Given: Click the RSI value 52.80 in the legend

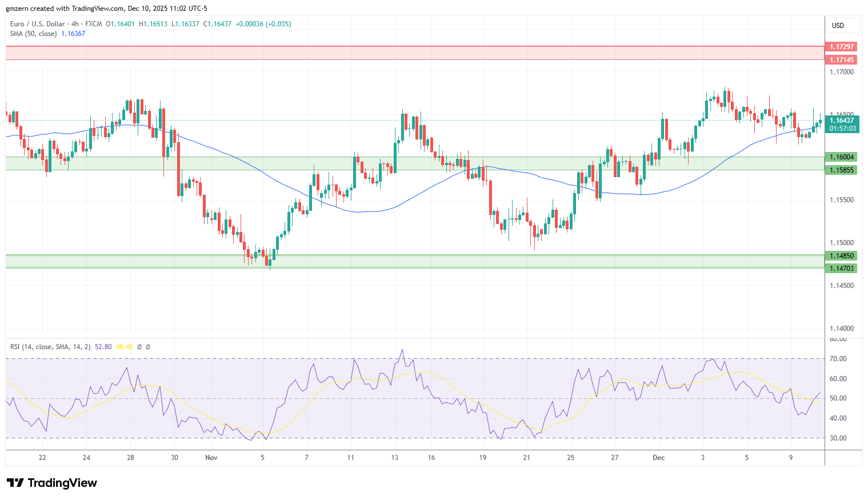Looking at the screenshot, I should 103,347.
